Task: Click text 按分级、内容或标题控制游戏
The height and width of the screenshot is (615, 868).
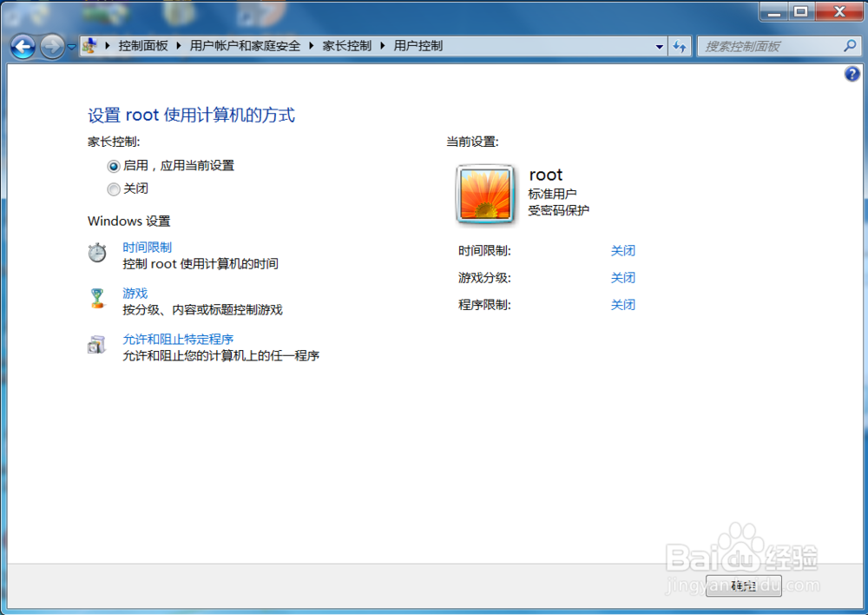Action: coord(202,310)
